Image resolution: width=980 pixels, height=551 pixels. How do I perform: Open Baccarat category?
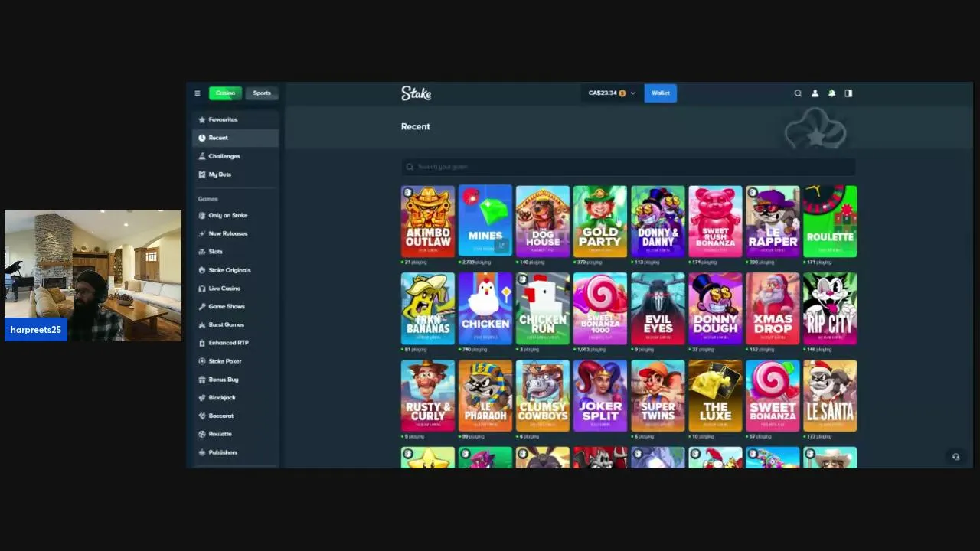235,416
